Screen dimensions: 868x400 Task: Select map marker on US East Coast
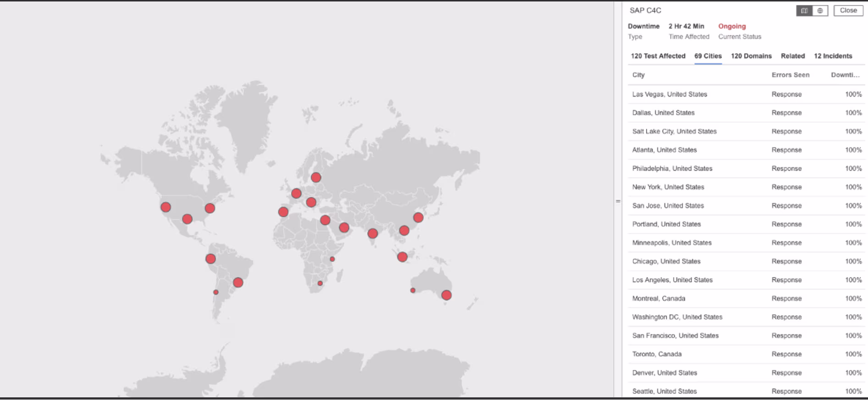coord(210,208)
